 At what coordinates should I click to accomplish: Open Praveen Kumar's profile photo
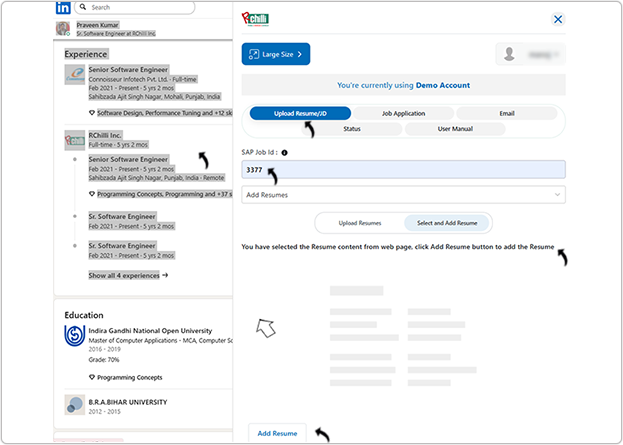coord(64,27)
